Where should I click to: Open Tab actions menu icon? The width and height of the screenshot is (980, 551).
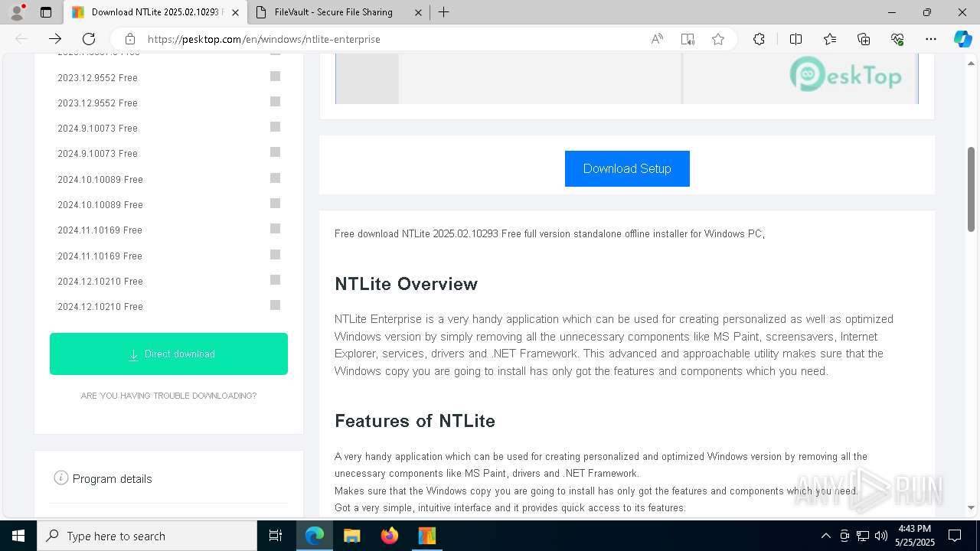[46, 12]
